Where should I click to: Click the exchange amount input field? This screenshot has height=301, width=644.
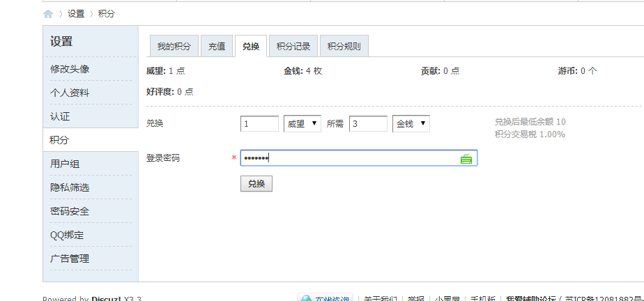tap(259, 123)
